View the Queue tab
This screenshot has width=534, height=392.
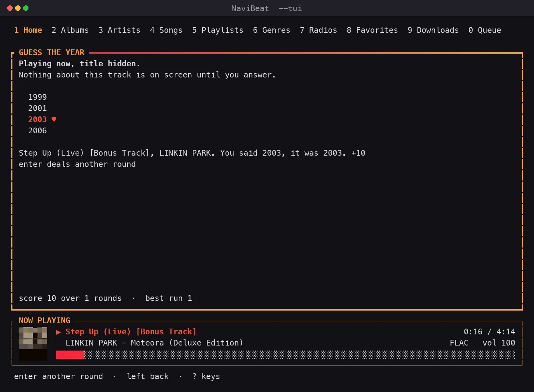tap(485, 30)
